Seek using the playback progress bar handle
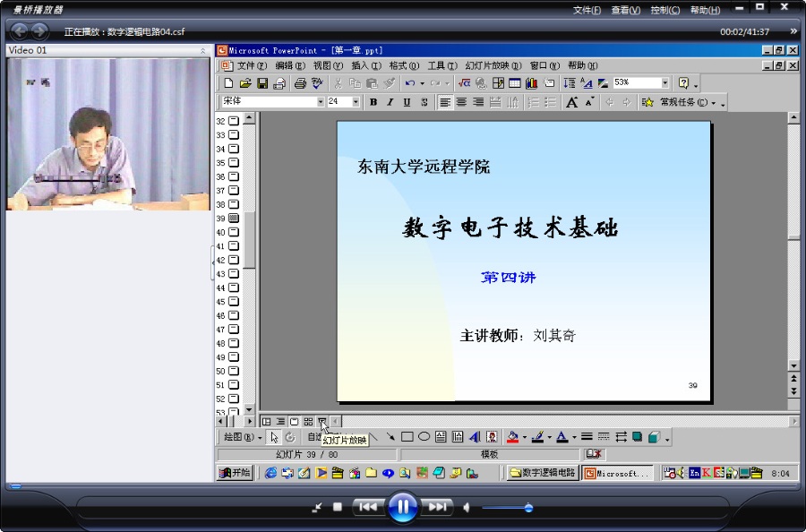This screenshot has width=806, height=532. click(x=15, y=485)
